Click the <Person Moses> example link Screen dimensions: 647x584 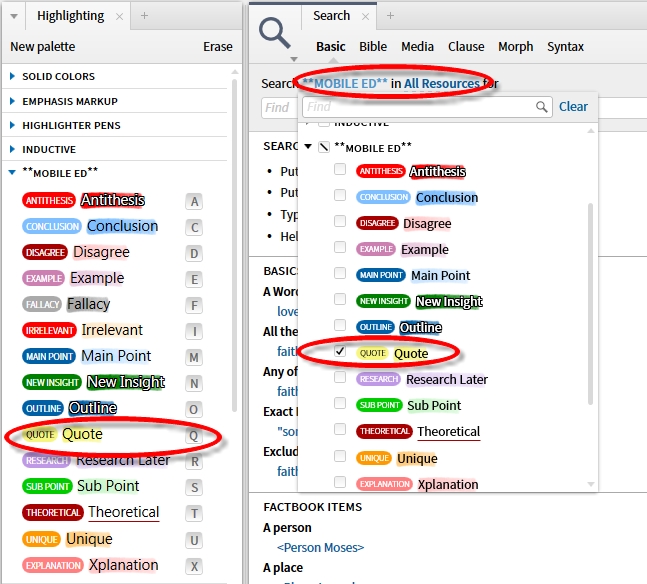(x=320, y=548)
